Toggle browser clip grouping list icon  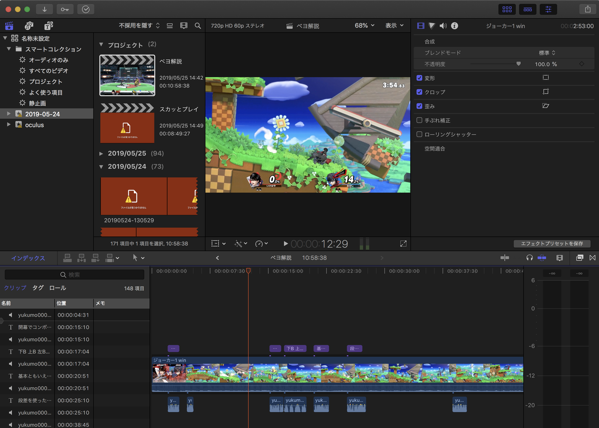coord(170,26)
